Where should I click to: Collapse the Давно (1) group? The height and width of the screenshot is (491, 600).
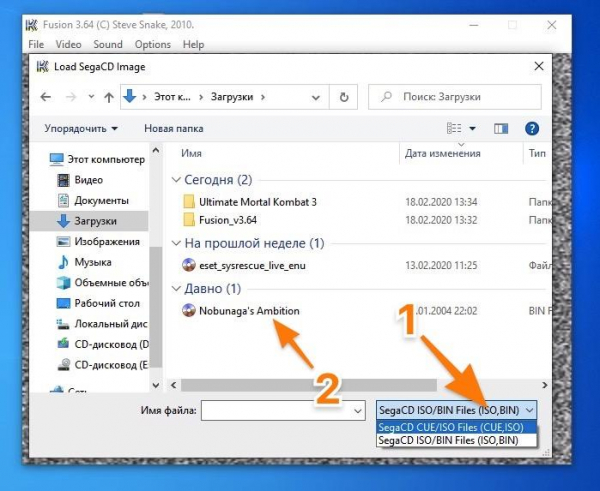pyautogui.click(x=176, y=289)
